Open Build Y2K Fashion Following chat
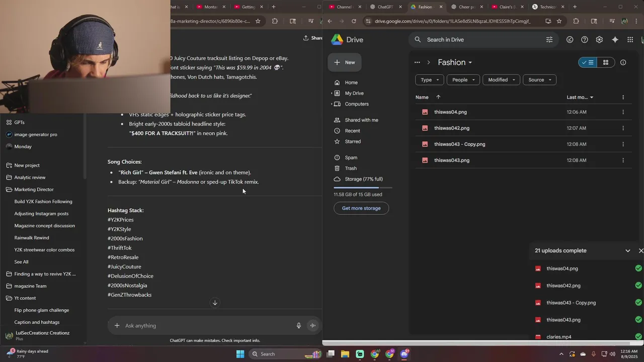This screenshot has height=362, width=644. coord(43,202)
